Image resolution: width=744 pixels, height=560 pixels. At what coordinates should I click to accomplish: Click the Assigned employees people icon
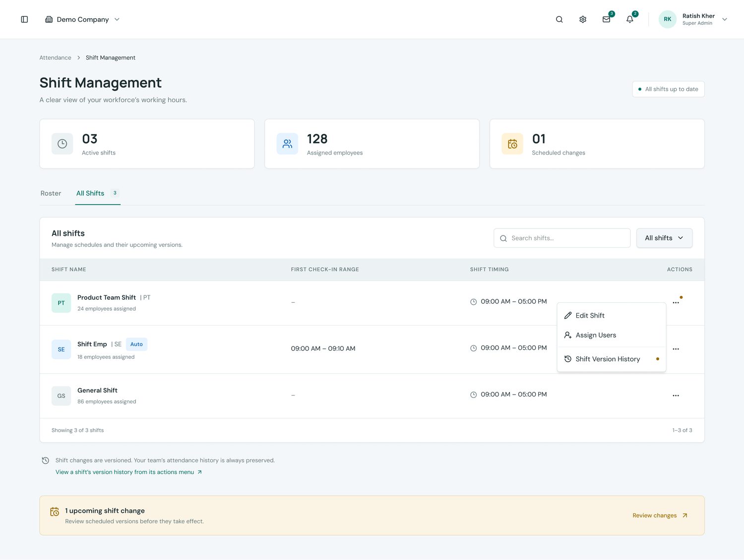287,144
